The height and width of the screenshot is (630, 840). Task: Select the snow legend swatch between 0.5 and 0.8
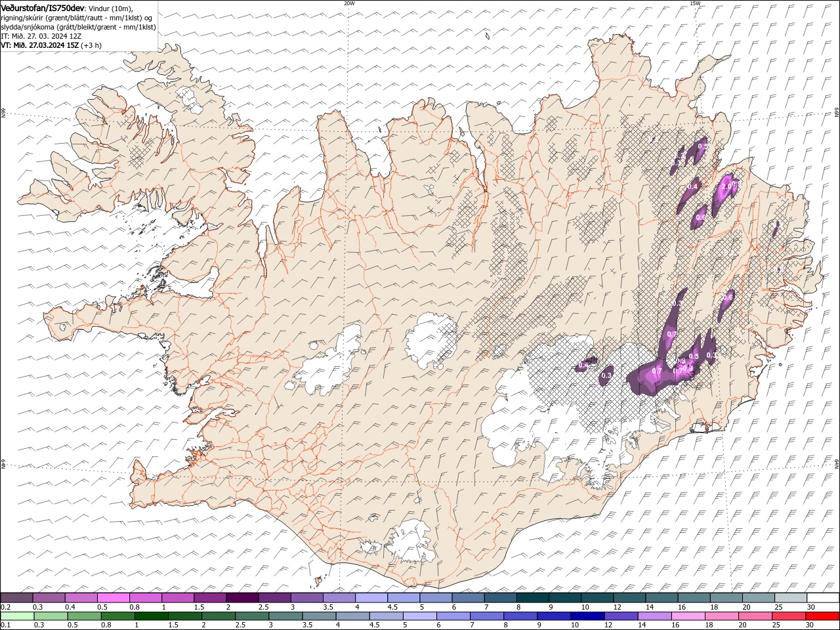click(113, 598)
